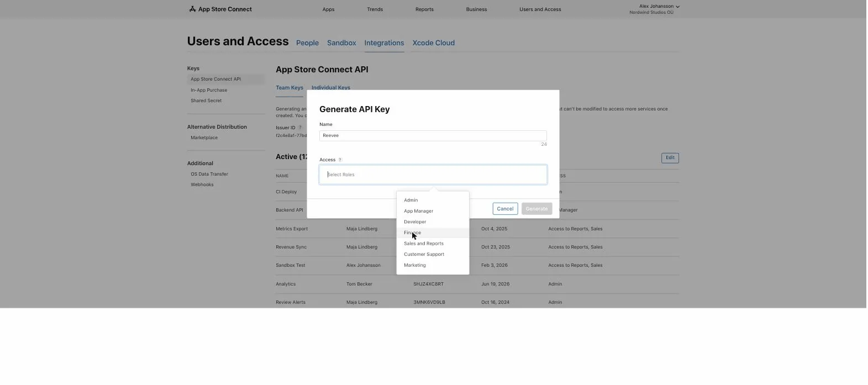
Task: Click the Issuer ID help icon
Action: pyautogui.click(x=300, y=128)
